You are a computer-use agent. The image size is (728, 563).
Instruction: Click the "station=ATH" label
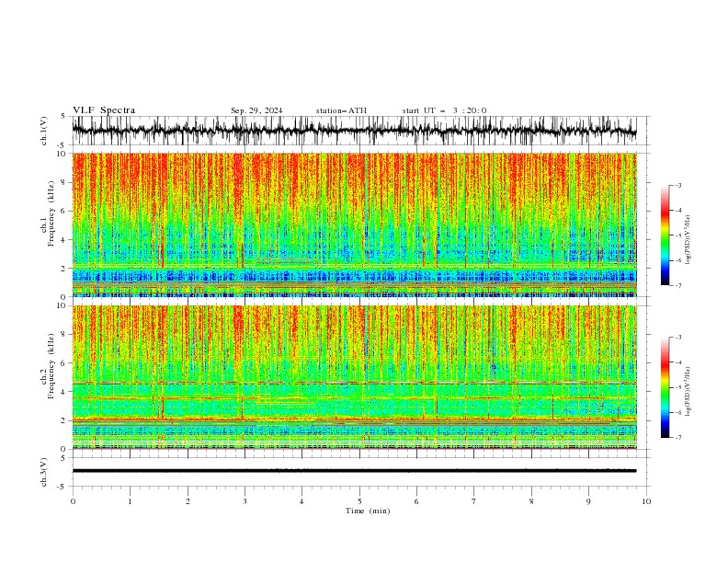pyautogui.click(x=341, y=110)
